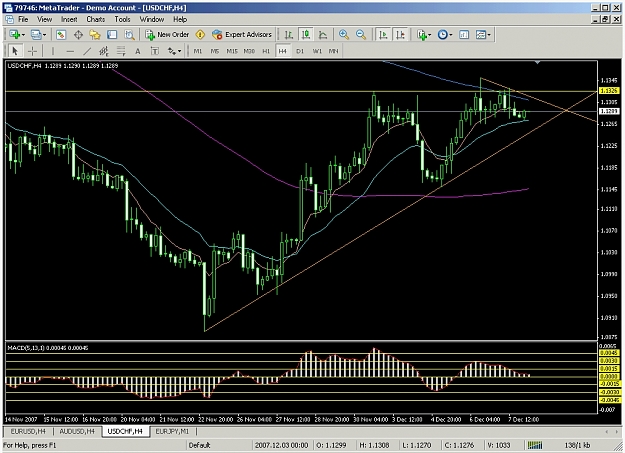This screenshot has width=625, height=453.
Task: Click the Zoom Out magnifier icon
Action: [361, 35]
